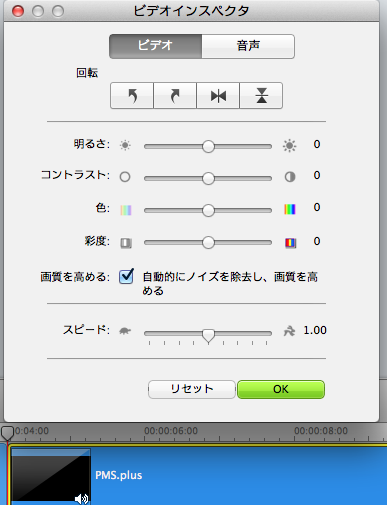Image resolution: width=387 pixels, height=505 pixels.
Task: Flip video vertically
Action: pos(261,96)
